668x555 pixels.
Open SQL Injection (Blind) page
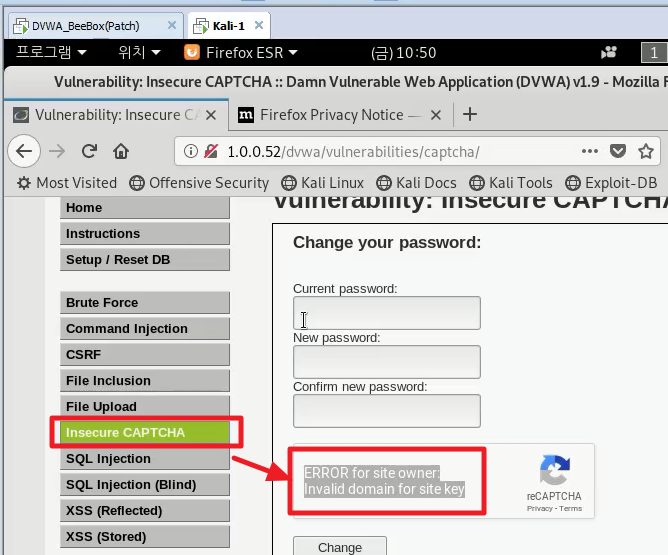click(x=145, y=484)
